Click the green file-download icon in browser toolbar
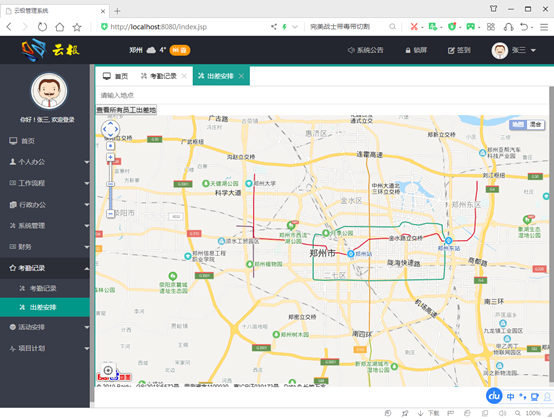 click(x=432, y=26)
